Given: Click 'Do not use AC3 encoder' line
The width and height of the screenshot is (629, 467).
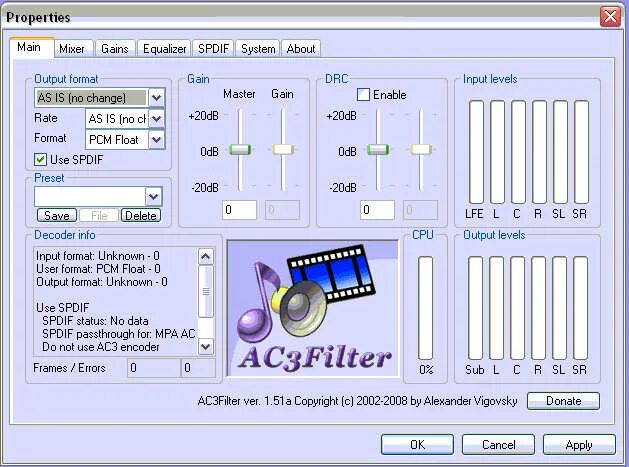Looking at the screenshot, I should point(101,347).
